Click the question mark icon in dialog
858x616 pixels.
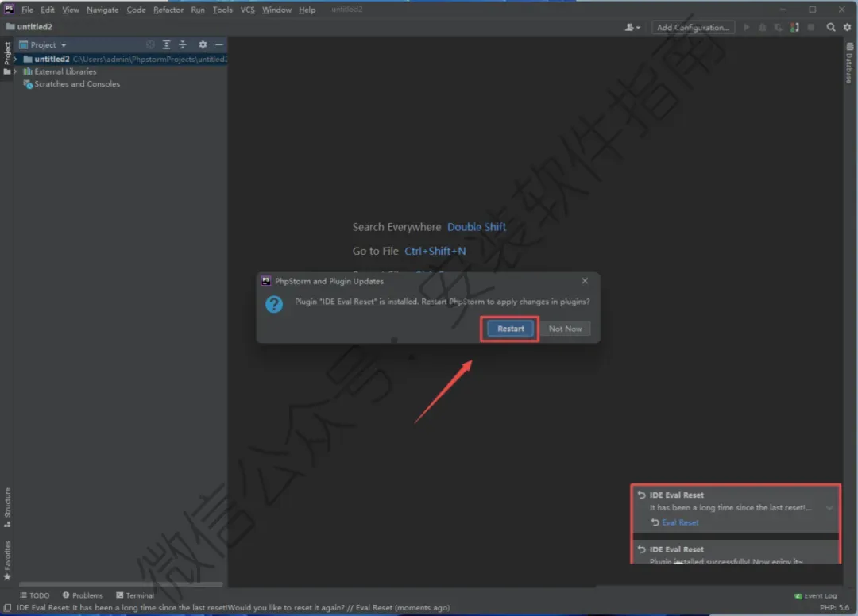click(274, 304)
